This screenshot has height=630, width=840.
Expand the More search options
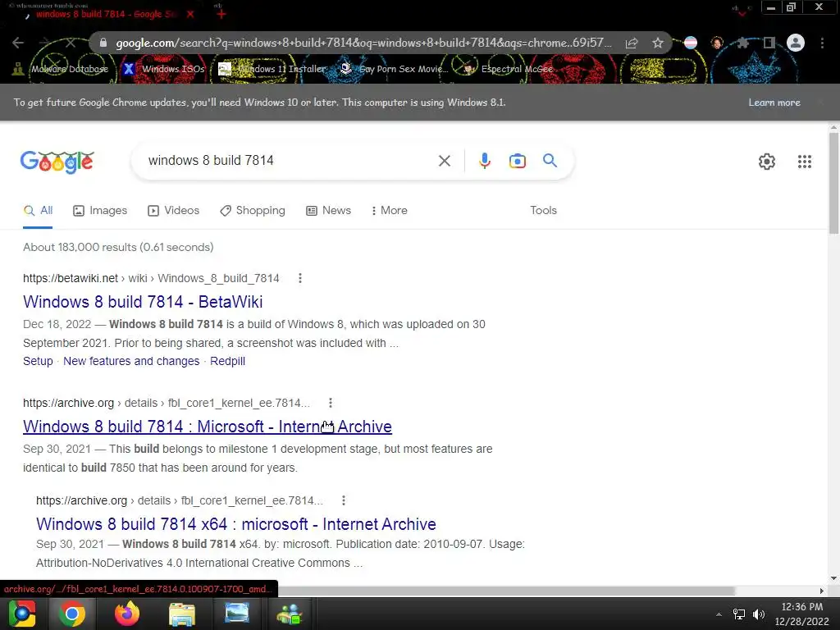(x=389, y=211)
